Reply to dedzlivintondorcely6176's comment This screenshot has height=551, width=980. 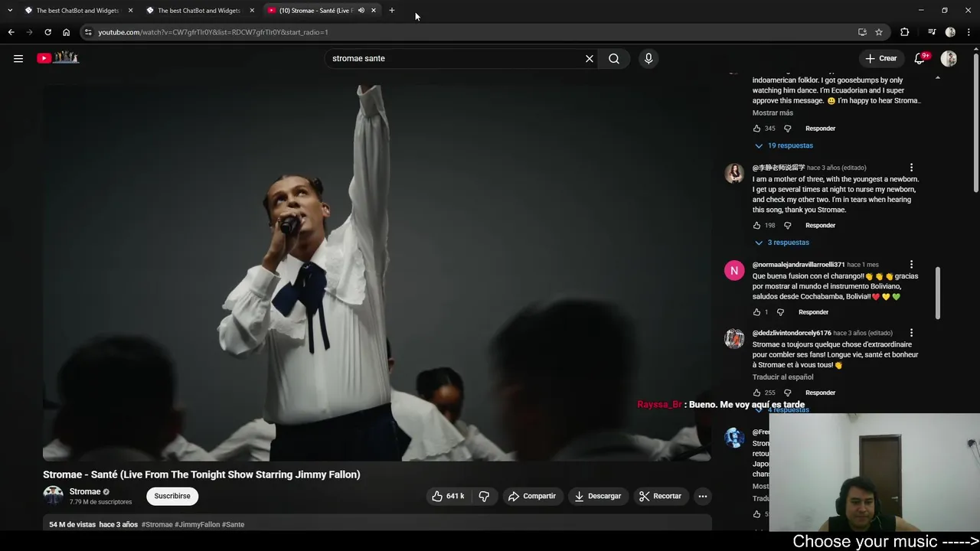[820, 393]
